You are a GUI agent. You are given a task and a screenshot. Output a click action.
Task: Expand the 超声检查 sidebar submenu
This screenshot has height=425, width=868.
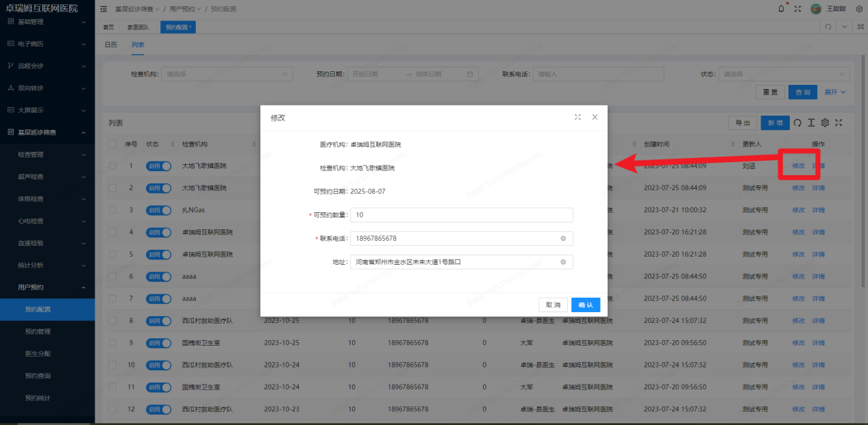83,177
